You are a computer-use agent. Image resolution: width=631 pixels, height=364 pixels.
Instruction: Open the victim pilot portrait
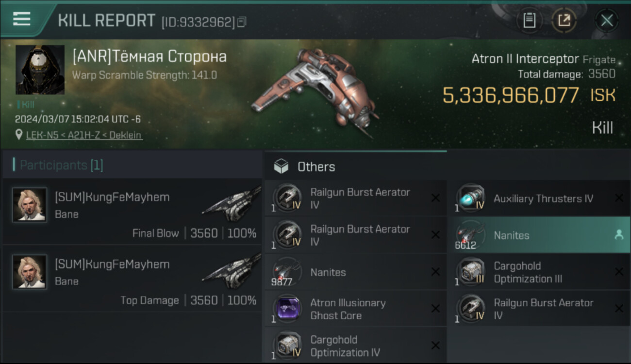(x=40, y=69)
